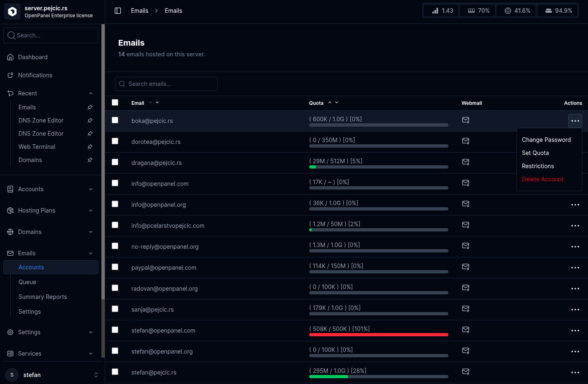Expand the Settings sidebar section

(x=51, y=332)
